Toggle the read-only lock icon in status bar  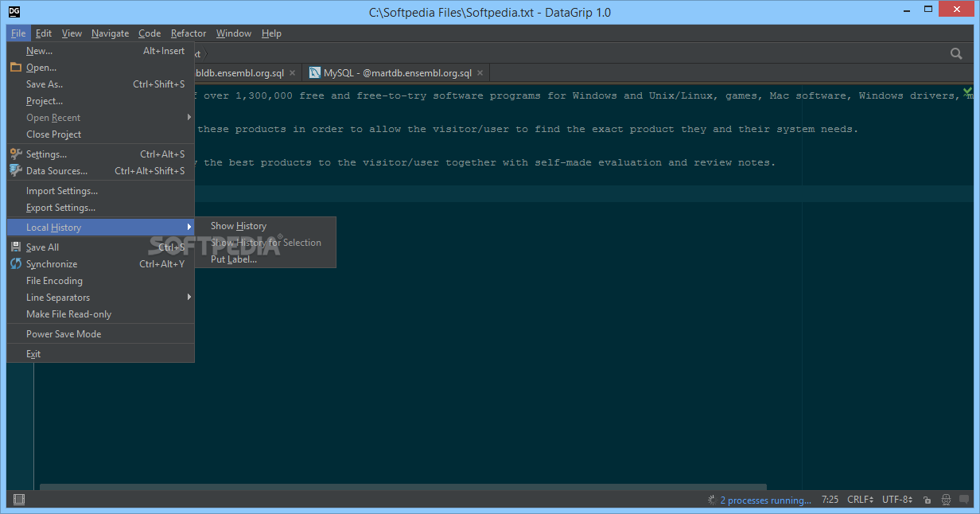927,500
